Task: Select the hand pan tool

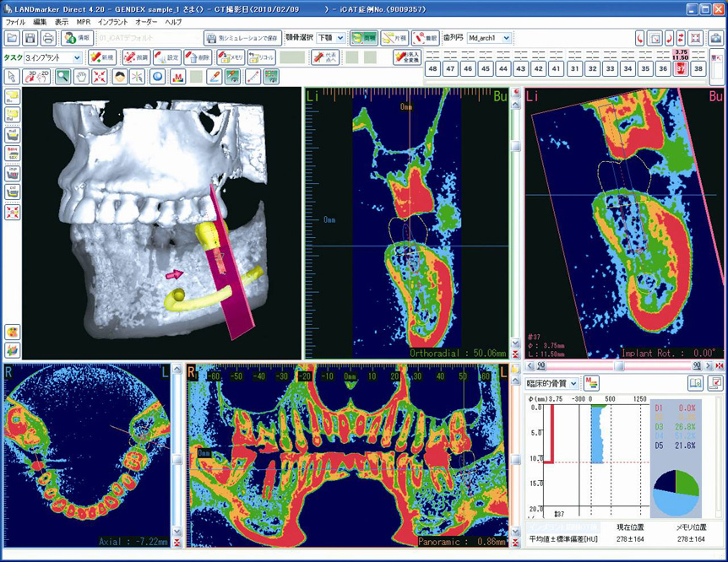Action: (x=82, y=77)
